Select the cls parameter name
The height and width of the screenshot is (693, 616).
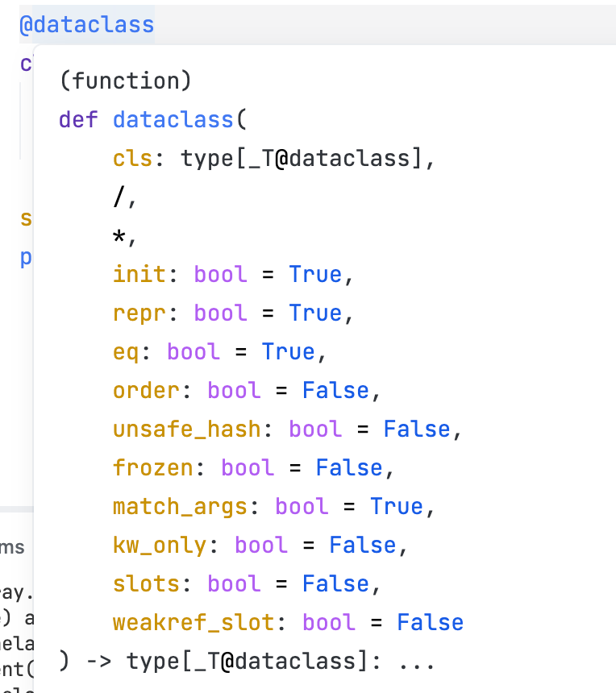(132, 159)
